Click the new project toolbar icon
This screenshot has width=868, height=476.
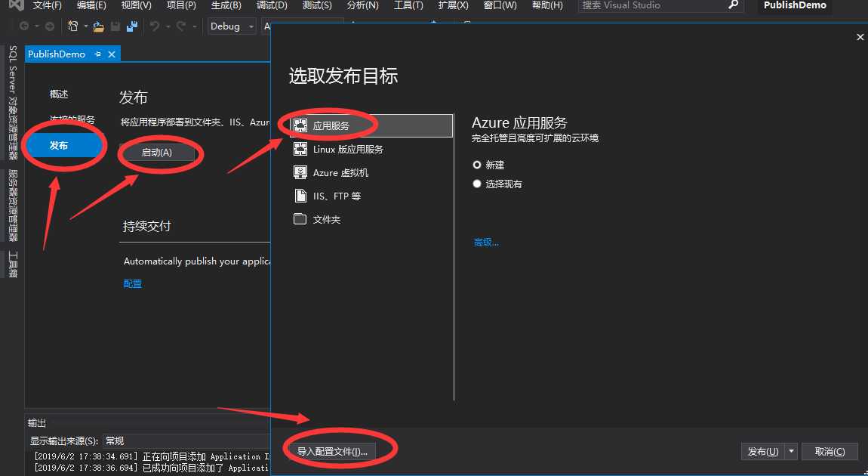click(x=73, y=26)
